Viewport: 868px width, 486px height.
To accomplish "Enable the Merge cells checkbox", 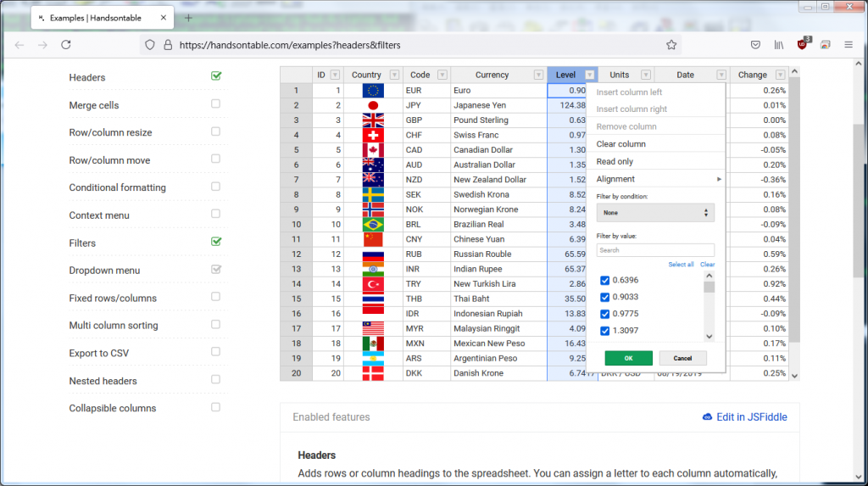I will coord(216,103).
